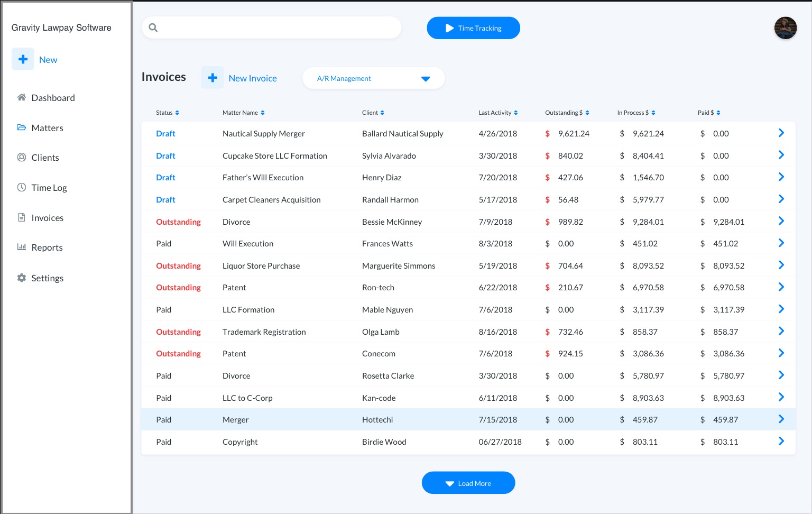Click the plus icon beside New Invoice

click(213, 78)
